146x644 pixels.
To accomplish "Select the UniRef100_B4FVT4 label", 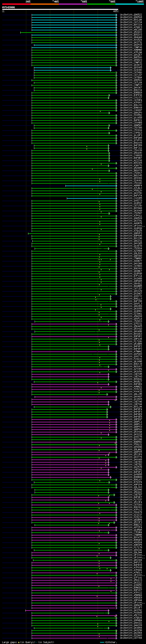I will pyautogui.click(x=131, y=196).
